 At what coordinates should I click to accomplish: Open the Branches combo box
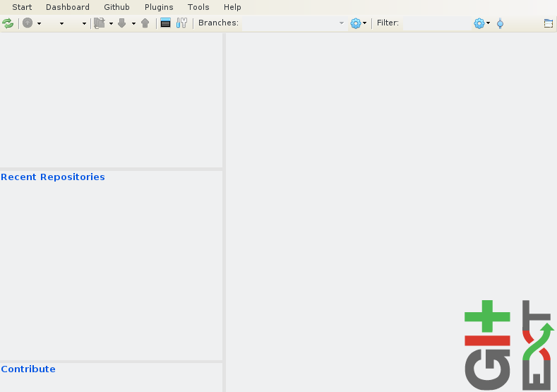(x=294, y=23)
